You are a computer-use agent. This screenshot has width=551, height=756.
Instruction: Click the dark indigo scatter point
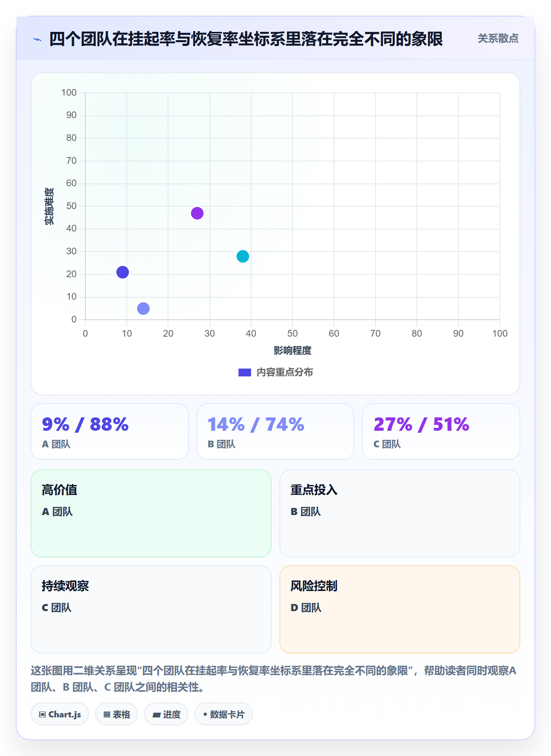coord(122,272)
